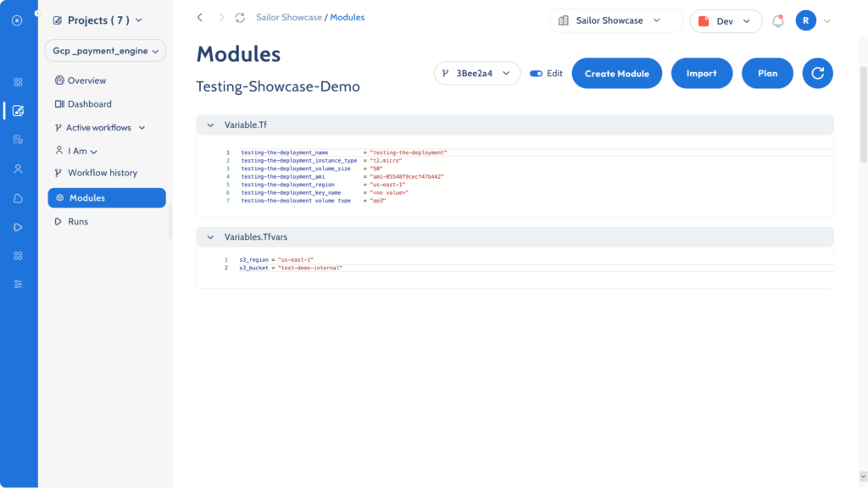
Task: Open Runs in the sidebar
Action: (x=71, y=221)
